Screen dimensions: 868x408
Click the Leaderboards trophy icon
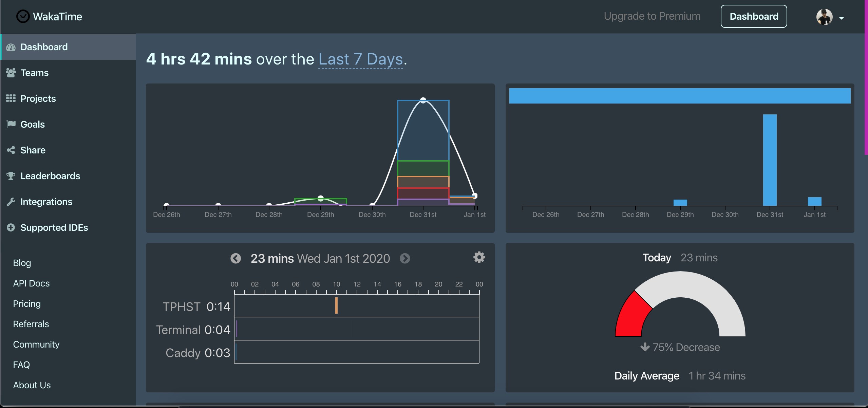point(11,176)
